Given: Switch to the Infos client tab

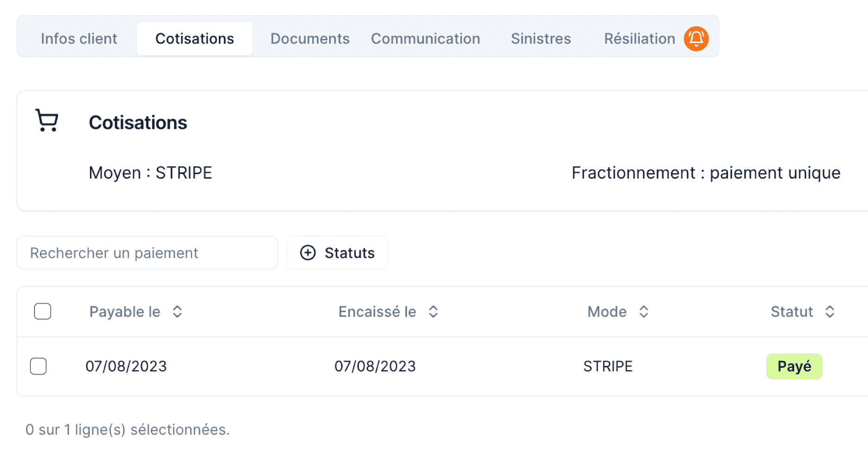Looking at the screenshot, I should (x=79, y=39).
